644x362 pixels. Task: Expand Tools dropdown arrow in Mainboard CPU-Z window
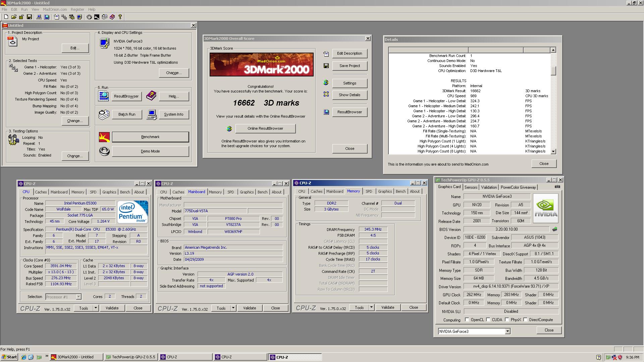(233, 308)
